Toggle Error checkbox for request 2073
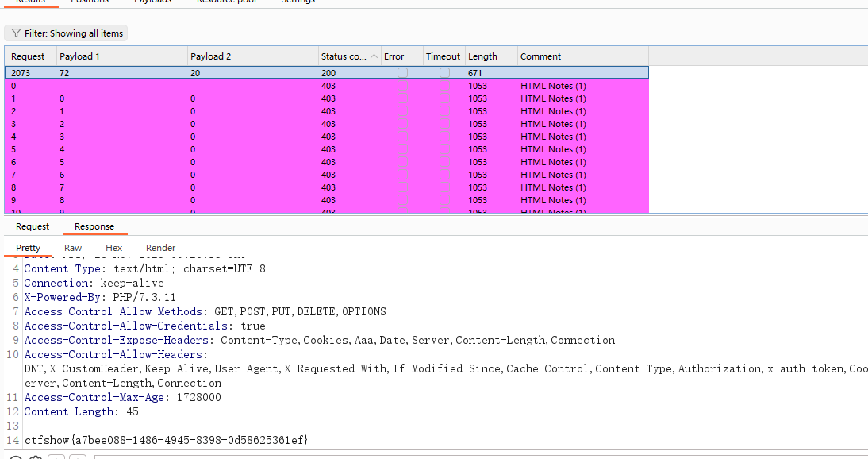Viewport: 868px width, 459px height. [x=402, y=72]
